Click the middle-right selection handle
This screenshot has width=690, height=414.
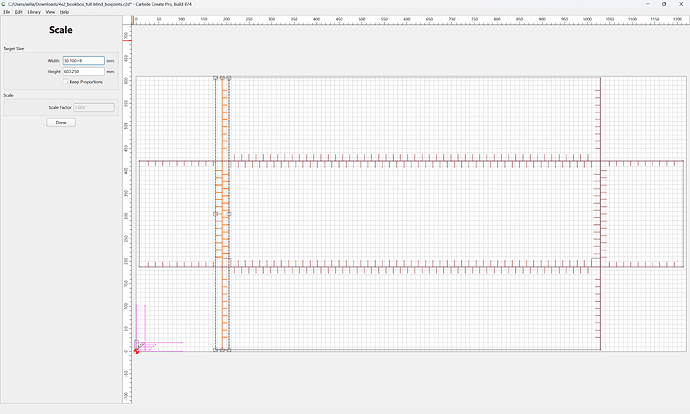(229, 214)
